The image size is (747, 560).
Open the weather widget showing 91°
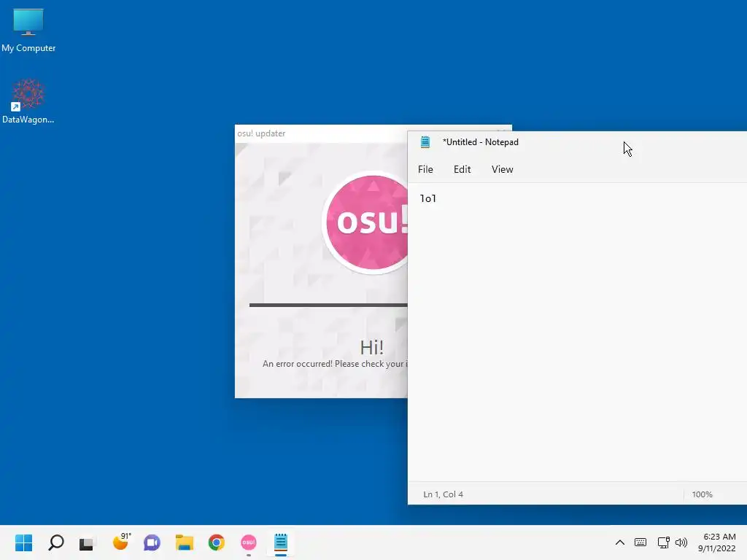[x=121, y=542]
